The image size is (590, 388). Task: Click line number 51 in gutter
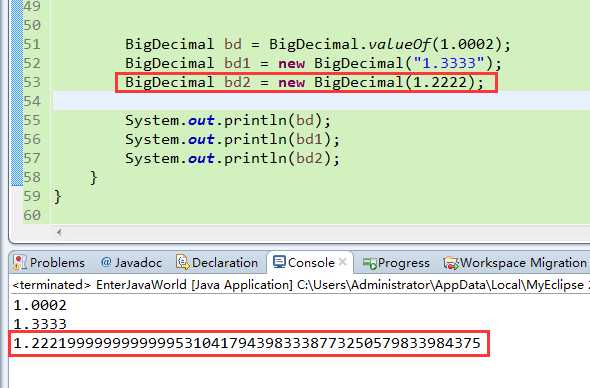[x=32, y=44]
